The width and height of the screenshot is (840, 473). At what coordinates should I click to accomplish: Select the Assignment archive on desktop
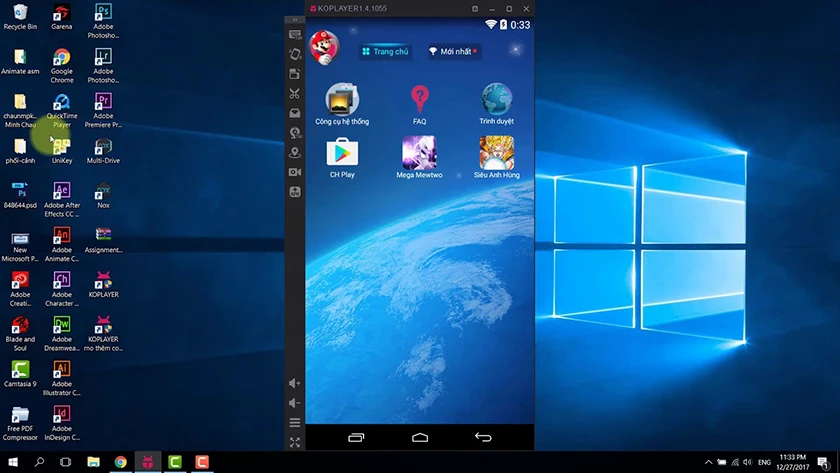(x=103, y=241)
